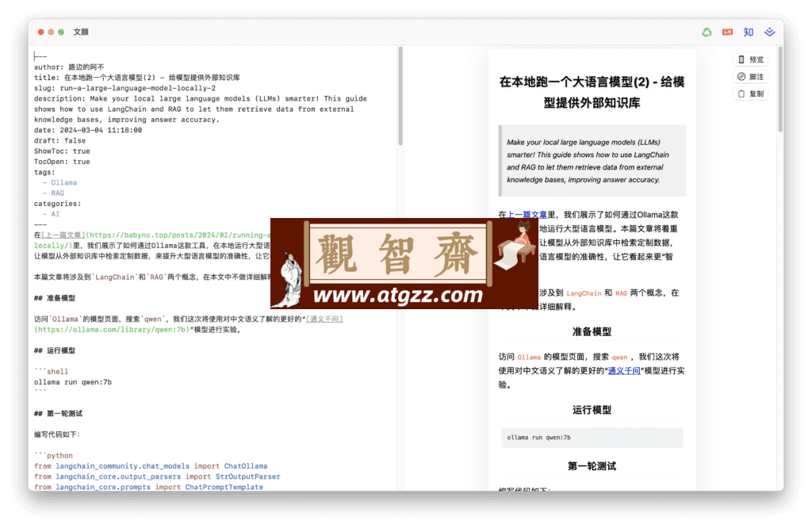Select the Zhihu 知 platform icon
The width and height of the screenshot is (812, 528).
click(x=749, y=32)
